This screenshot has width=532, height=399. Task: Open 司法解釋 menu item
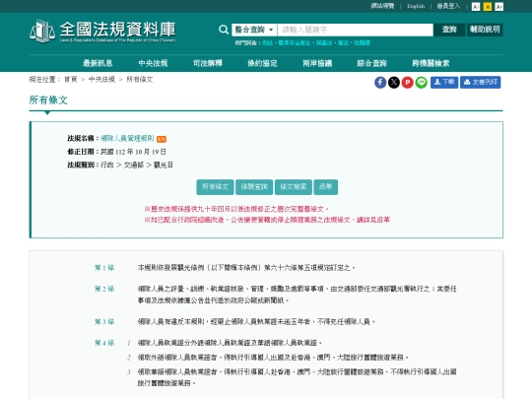coord(208,63)
